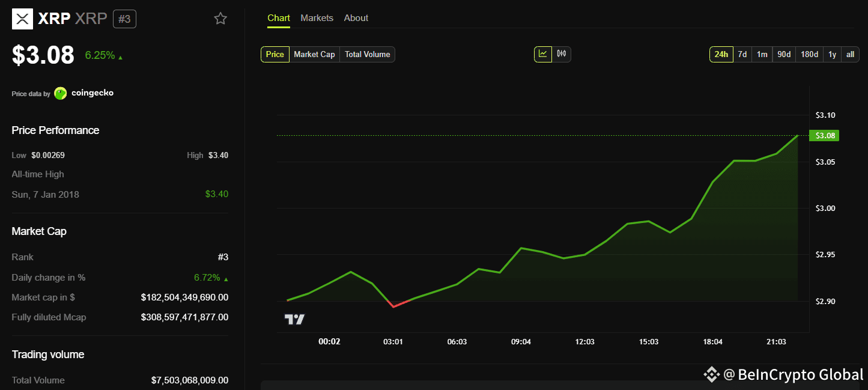
Task: Switch to line chart view icon
Action: pyautogui.click(x=543, y=54)
